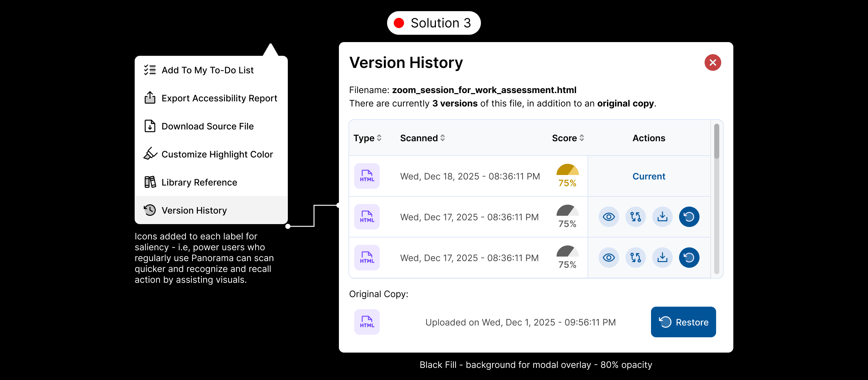Click the Current link in Actions column
The width and height of the screenshot is (868, 380).
(649, 176)
